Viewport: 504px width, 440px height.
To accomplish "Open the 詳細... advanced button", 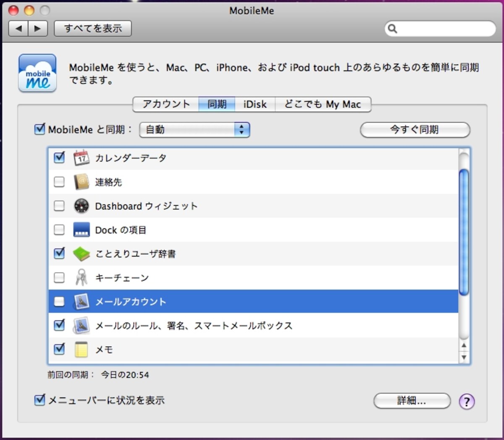I will pyautogui.click(x=412, y=401).
